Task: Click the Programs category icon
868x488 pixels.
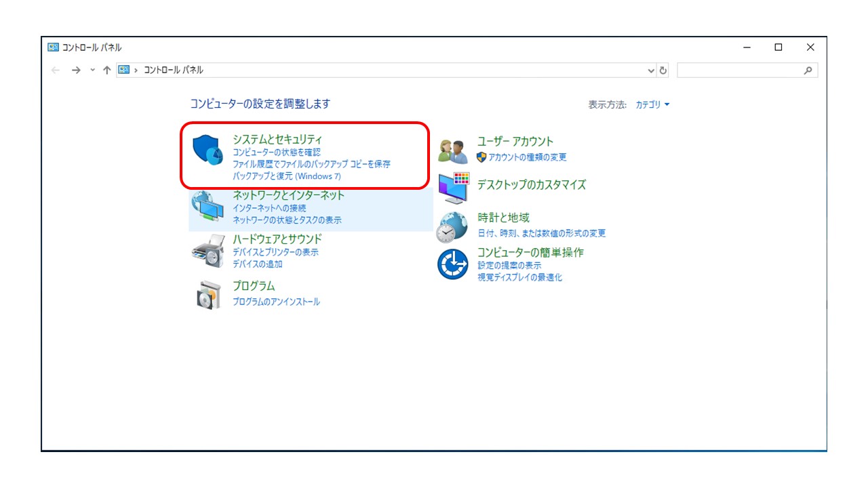Action: click(x=208, y=294)
